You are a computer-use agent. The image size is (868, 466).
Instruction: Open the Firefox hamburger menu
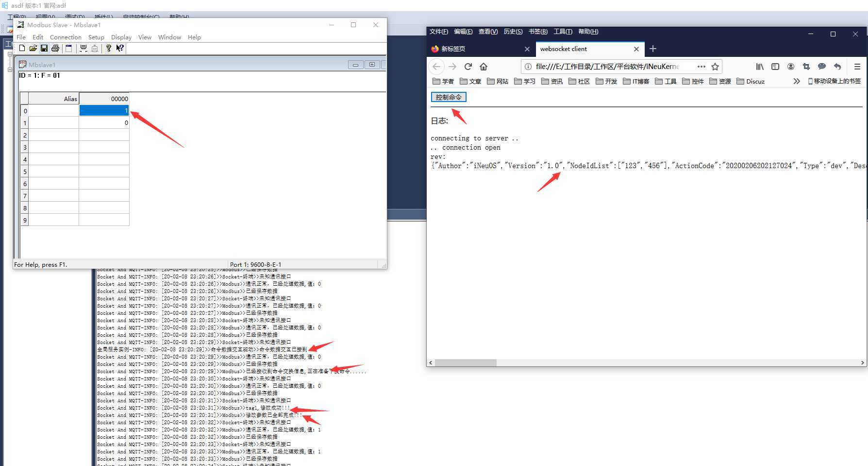point(857,67)
